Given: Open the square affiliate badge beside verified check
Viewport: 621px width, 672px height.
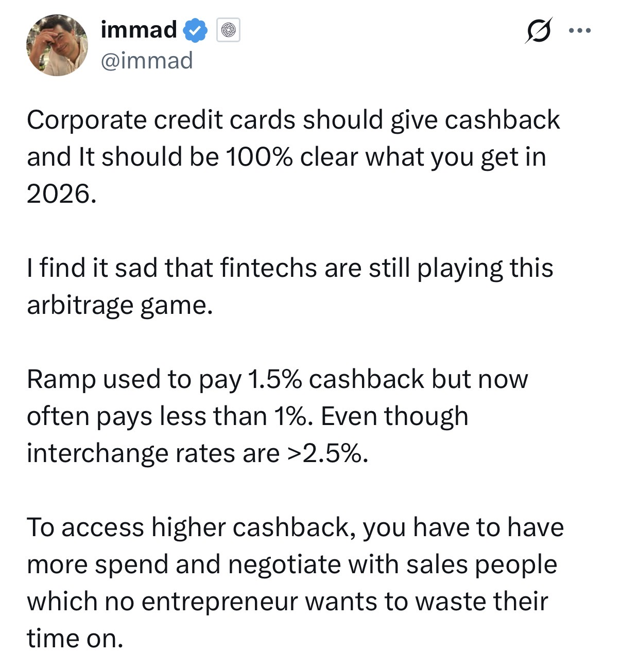Looking at the screenshot, I should (x=228, y=30).
